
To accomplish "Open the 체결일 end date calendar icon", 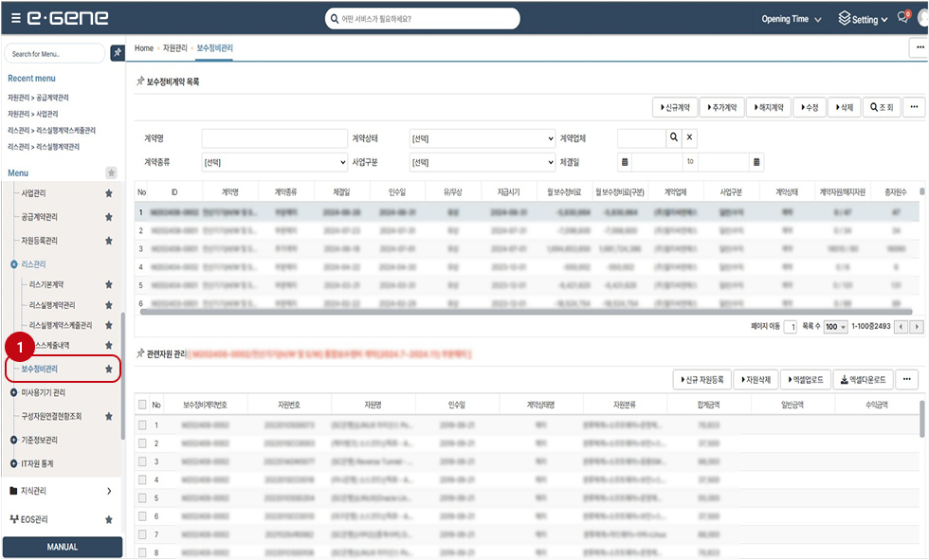I will click(756, 162).
